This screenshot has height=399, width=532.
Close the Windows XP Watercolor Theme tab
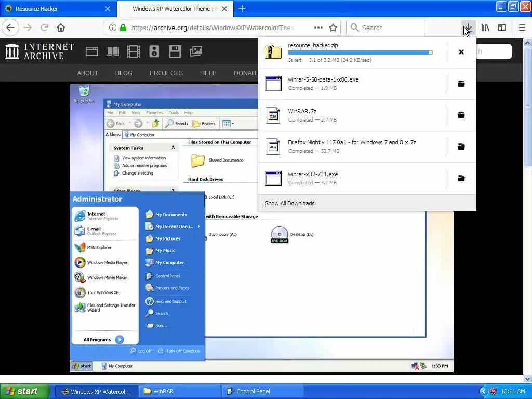224,9
